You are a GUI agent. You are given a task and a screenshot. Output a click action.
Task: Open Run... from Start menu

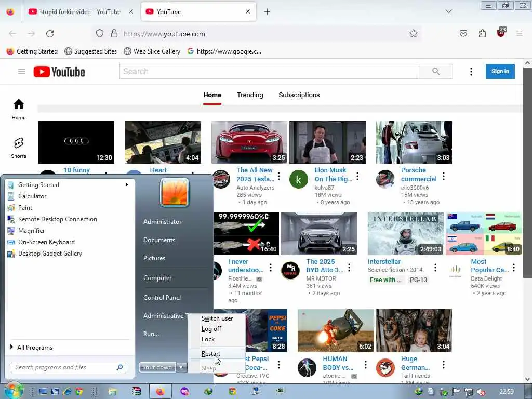[151, 334]
